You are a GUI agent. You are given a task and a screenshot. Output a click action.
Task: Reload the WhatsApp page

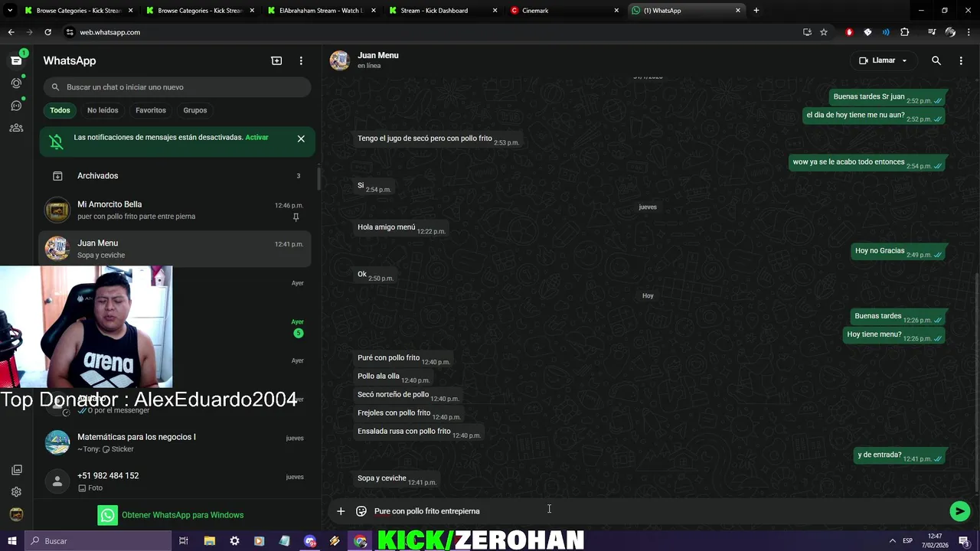click(47, 32)
